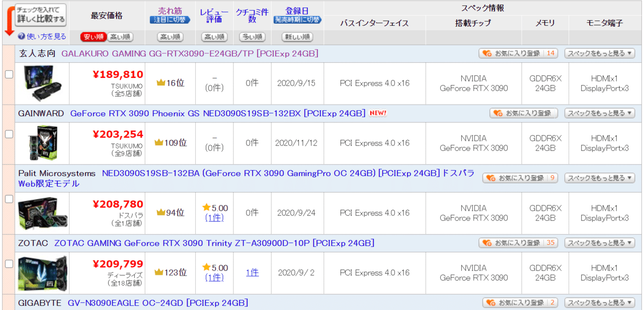Click the 登録日 column header
644x310 pixels.
click(x=297, y=11)
